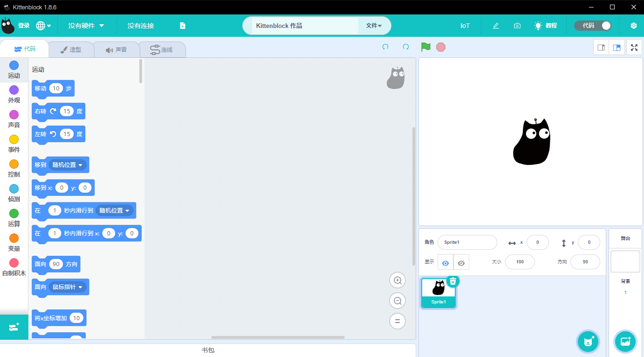The image size is (644, 357).
Task: Select the 外观 purple category circle
Action: pyautogui.click(x=14, y=90)
